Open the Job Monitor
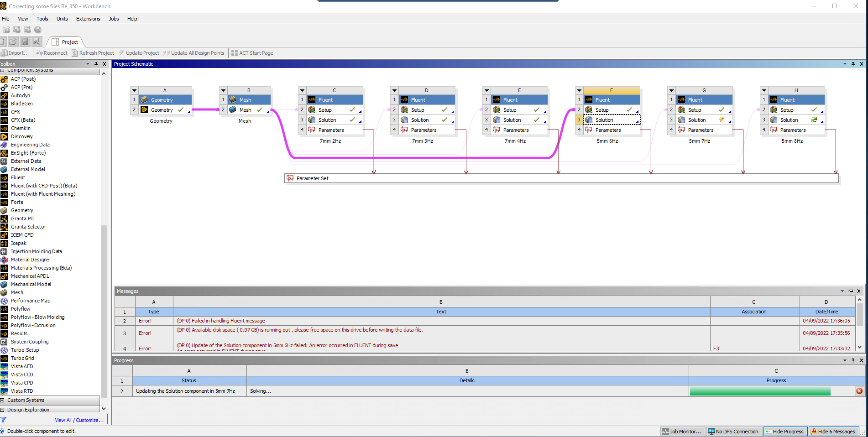This screenshot has width=868, height=437. coord(682,432)
